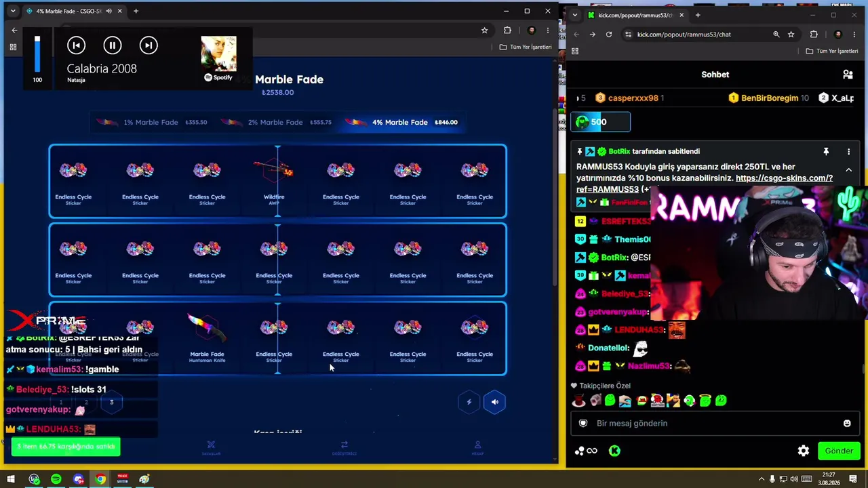
Task: Toggle the lightning fast-open button
Action: [469, 402]
